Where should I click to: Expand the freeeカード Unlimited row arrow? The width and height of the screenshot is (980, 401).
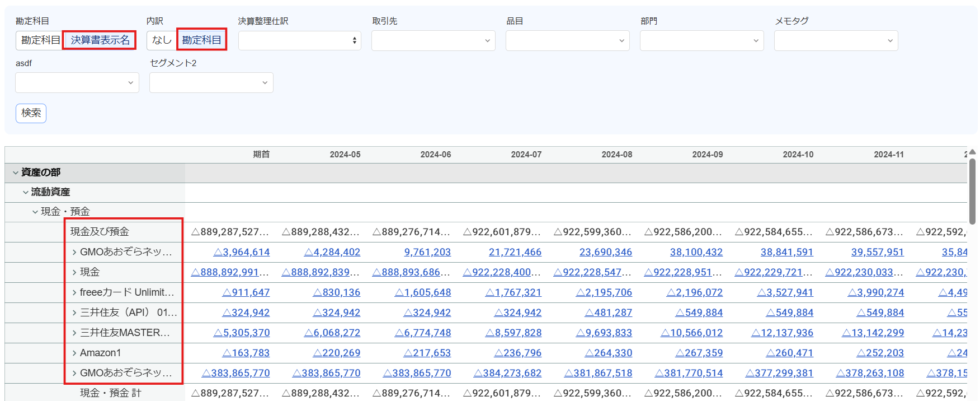(74, 292)
